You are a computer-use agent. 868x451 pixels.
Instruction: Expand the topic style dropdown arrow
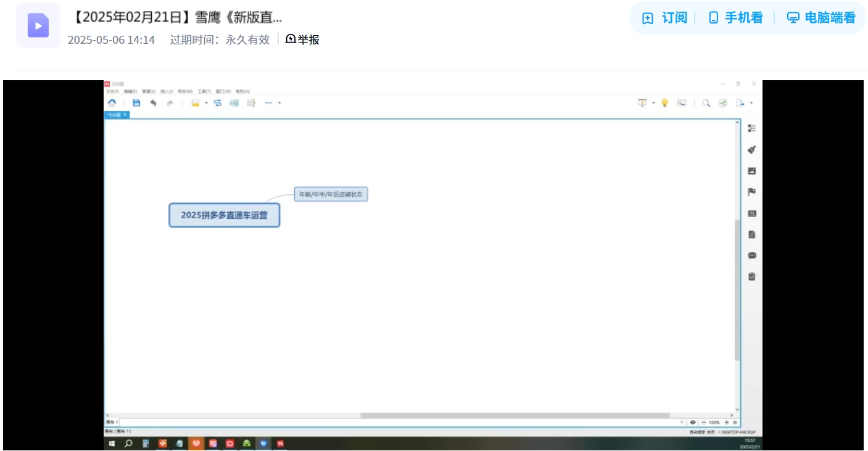pyautogui.click(x=206, y=102)
